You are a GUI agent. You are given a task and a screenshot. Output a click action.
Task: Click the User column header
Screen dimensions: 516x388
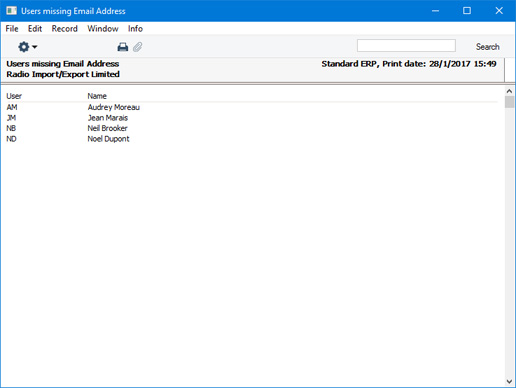pyautogui.click(x=14, y=96)
